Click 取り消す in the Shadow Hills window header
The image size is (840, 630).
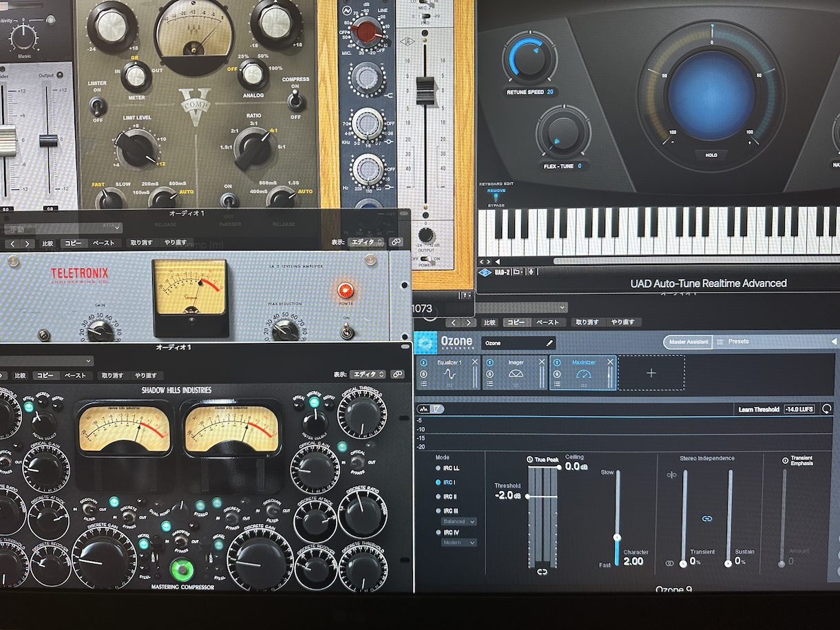pyautogui.click(x=112, y=375)
